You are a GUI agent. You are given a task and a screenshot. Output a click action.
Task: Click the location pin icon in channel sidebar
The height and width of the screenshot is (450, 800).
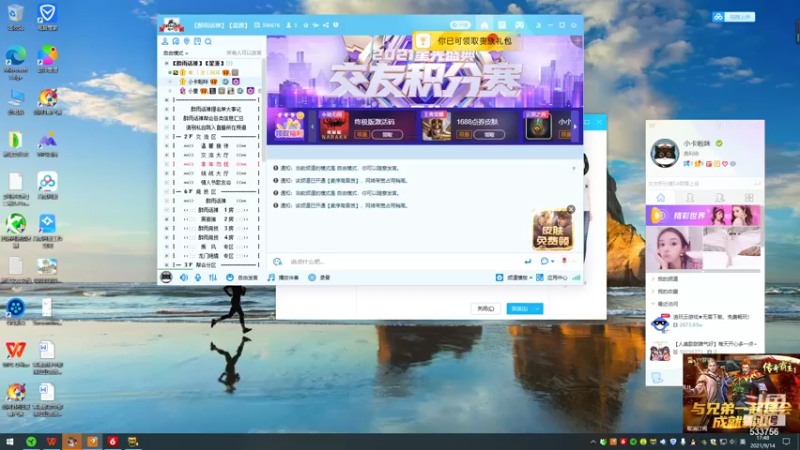[187, 41]
